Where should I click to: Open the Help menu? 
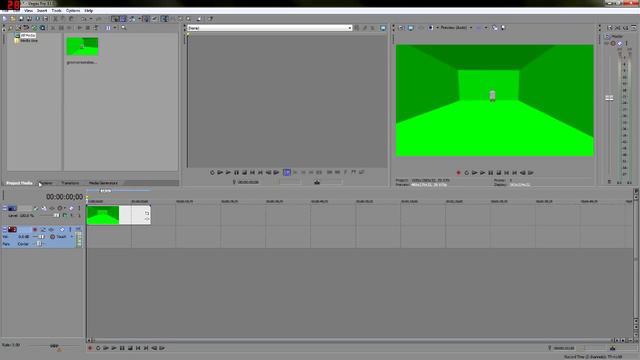(x=89, y=11)
